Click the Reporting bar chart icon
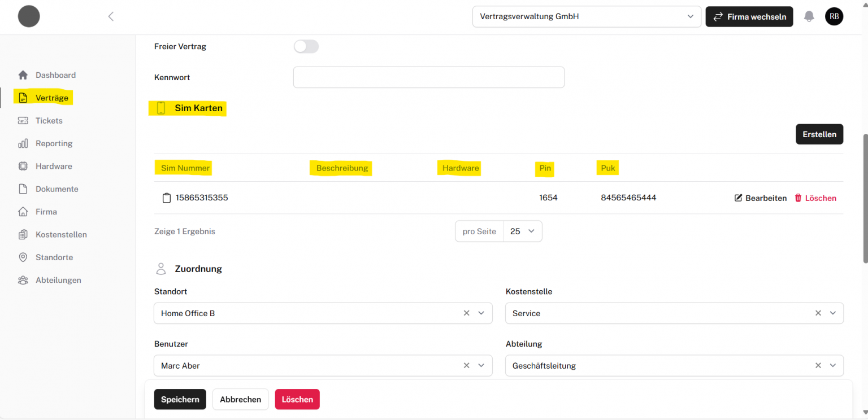The height and width of the screenshot is (420, 868). point(23,143)
